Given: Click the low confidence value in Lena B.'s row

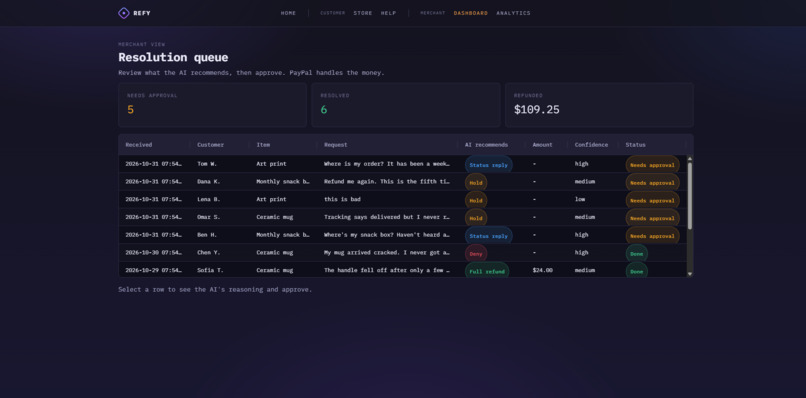Looking at the screenshot, I should (x=579, y=199).
